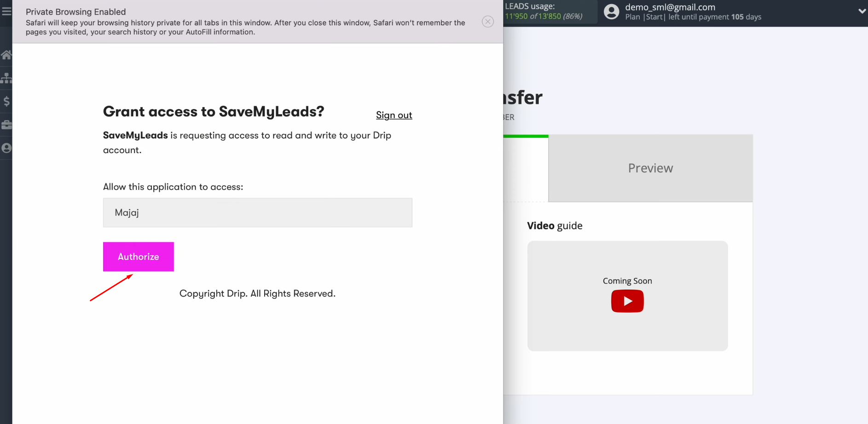The height and width of the screenshot is (424, 868).
Task: Click the LEADS usage counter
Action: click(544, 11)
